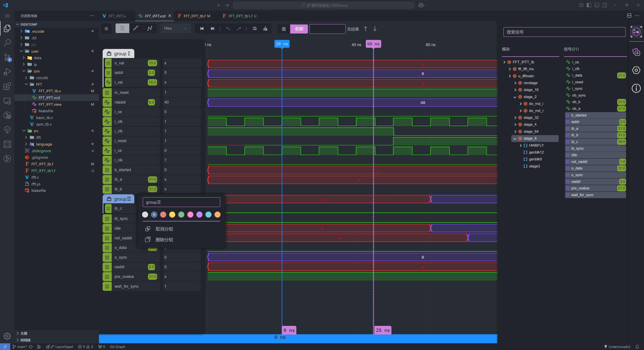
Task: Edit the groupII name field
Action: pos(181,202)
